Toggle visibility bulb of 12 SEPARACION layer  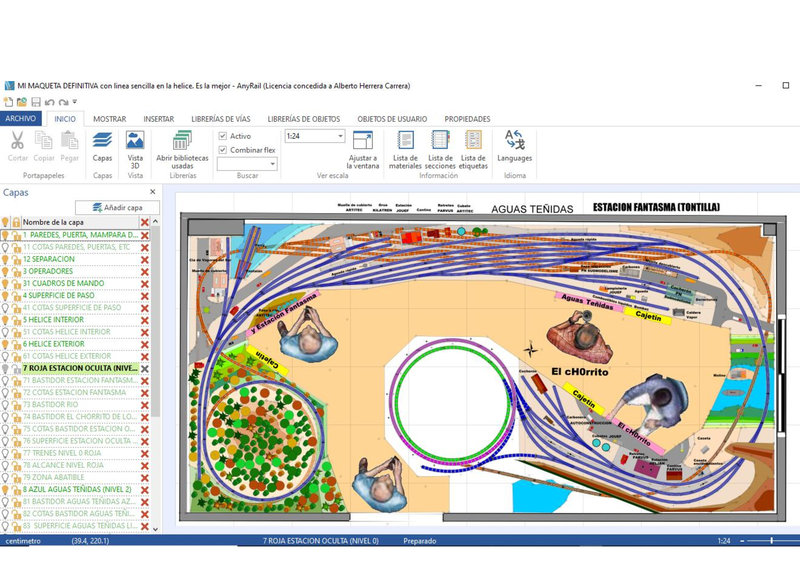coord(6,259)
